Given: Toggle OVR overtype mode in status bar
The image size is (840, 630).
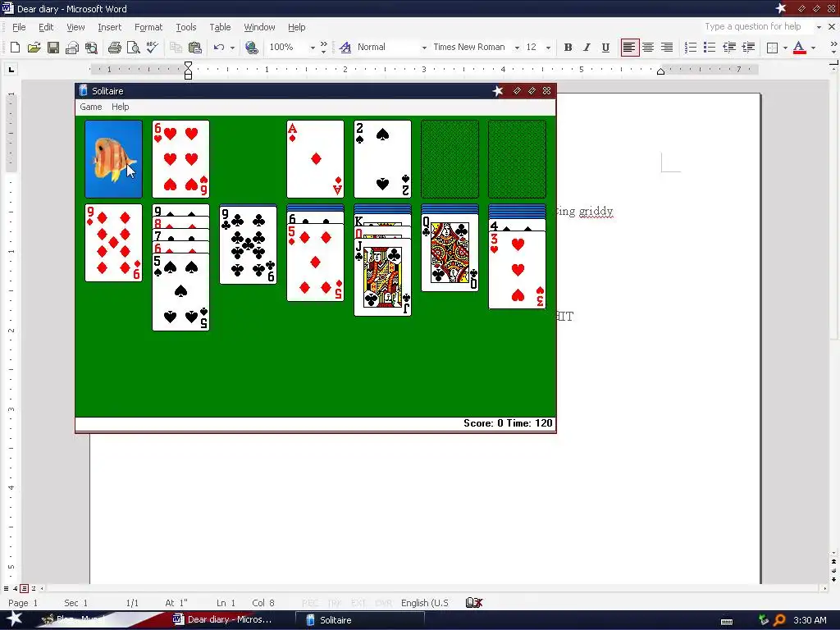Looking at the screenshot, I should point(384,603).
